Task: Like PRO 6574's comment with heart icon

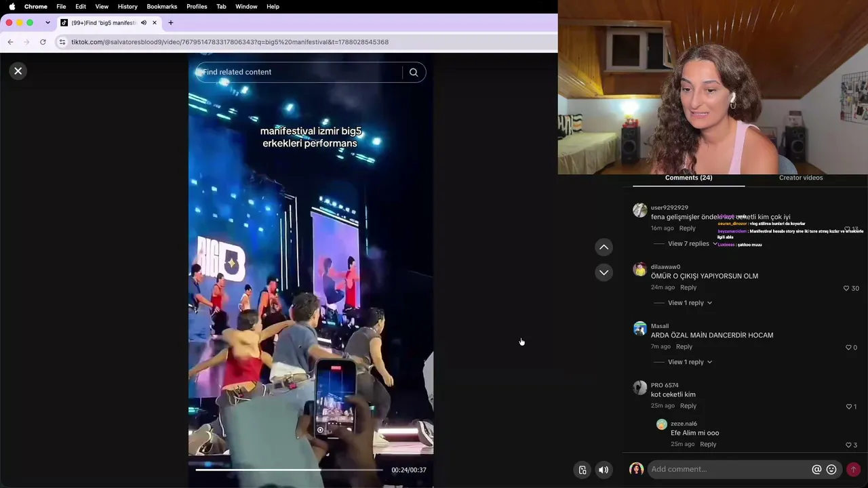Action: coord(848,407)
